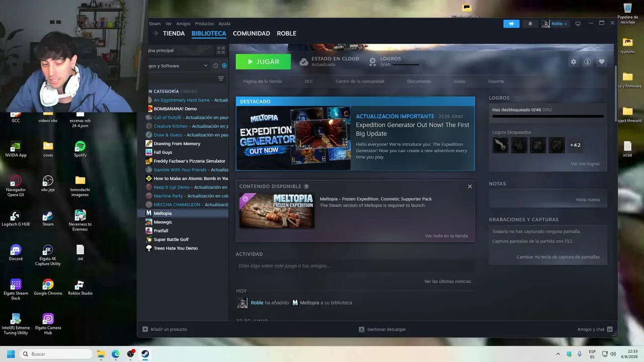644x362 pixels.
Task: Toggle ready-to-play filter icon
Action: click(224, 66)
